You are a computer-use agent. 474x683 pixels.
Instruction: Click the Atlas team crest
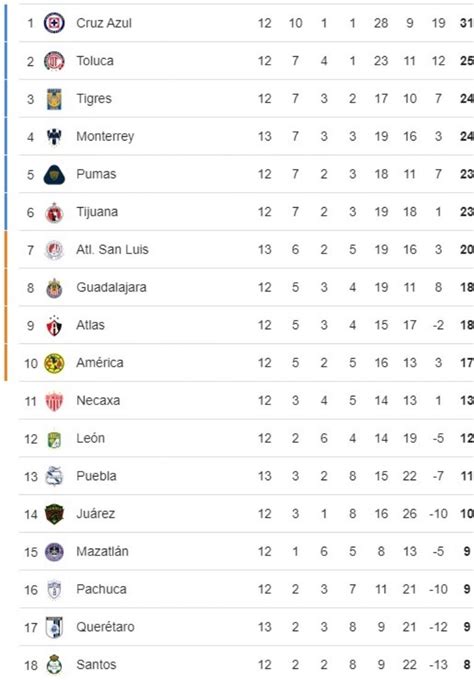point(54,325)
